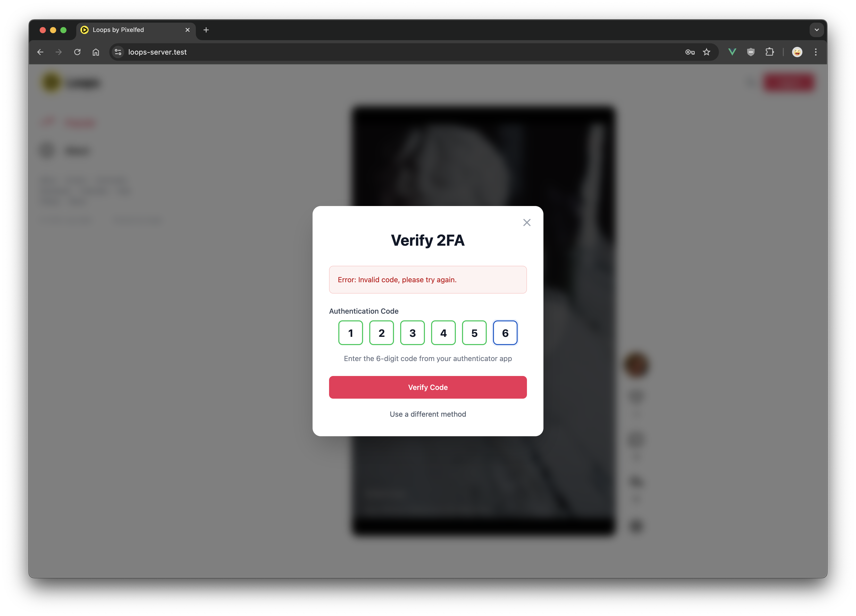Select the code box containing 4
The height and width of the screenshot is (616, 856).
point(443,333)
